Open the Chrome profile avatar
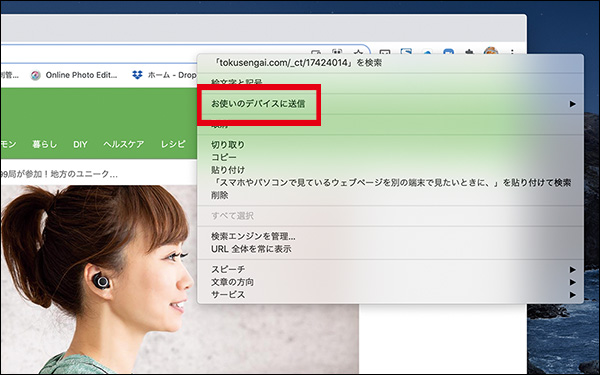This screenshot has height=375, width=600. pyautogui.click(x=491, y=52)
